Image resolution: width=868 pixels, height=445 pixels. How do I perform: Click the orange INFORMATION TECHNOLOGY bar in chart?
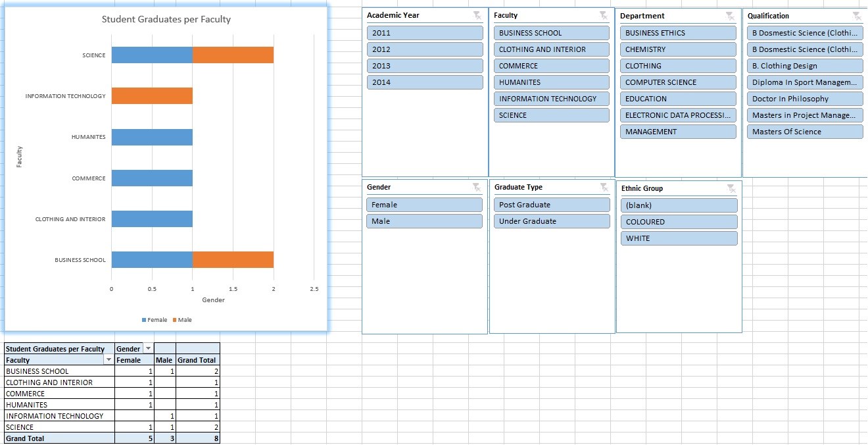pyautogui.click(x=152, y=96)
